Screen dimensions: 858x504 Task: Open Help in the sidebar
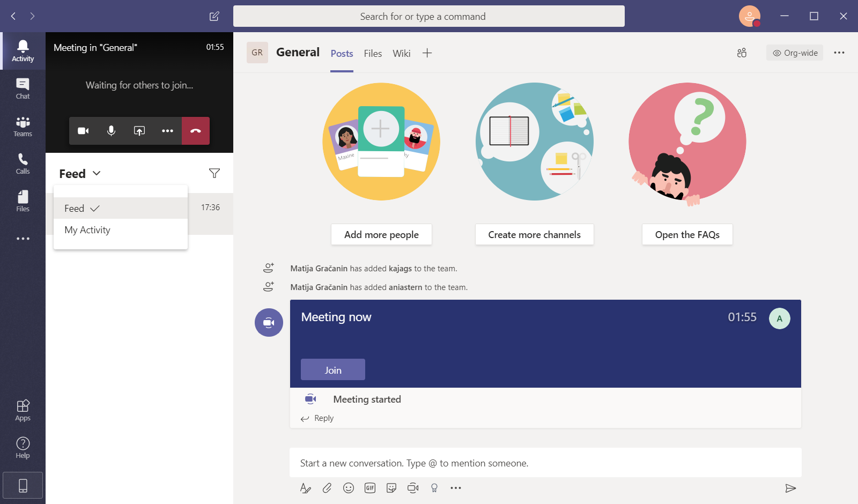click(x=23, y=448)
